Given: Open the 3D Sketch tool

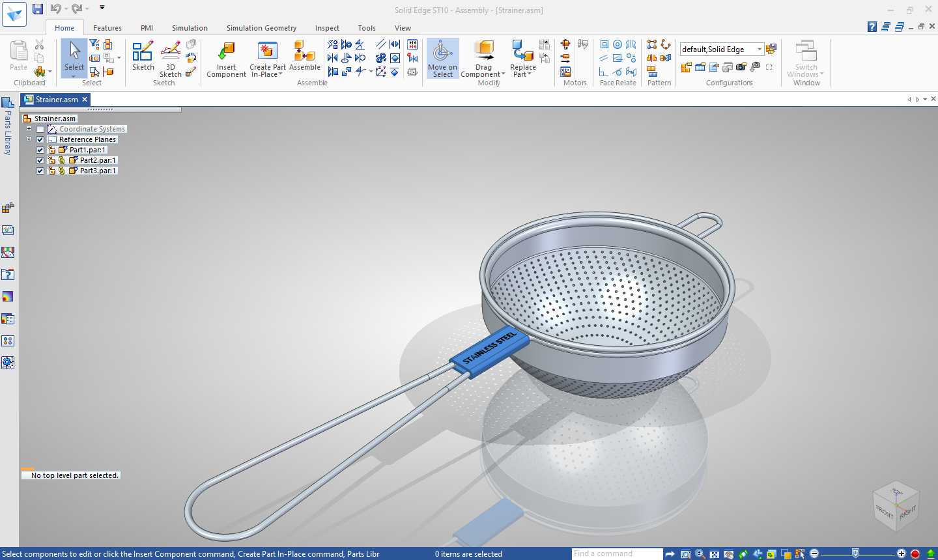Looking at the screenshot, I should (171, 59).
